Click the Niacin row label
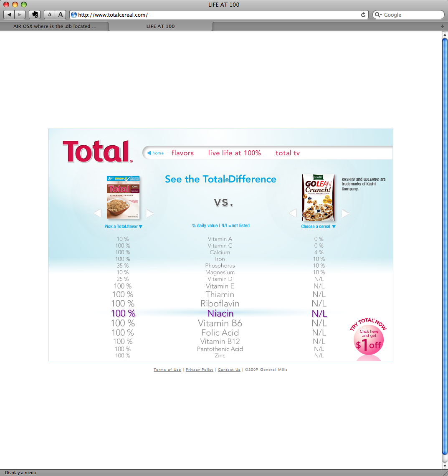The width and height of the screenshot is (448, 476). coord(220,313)
